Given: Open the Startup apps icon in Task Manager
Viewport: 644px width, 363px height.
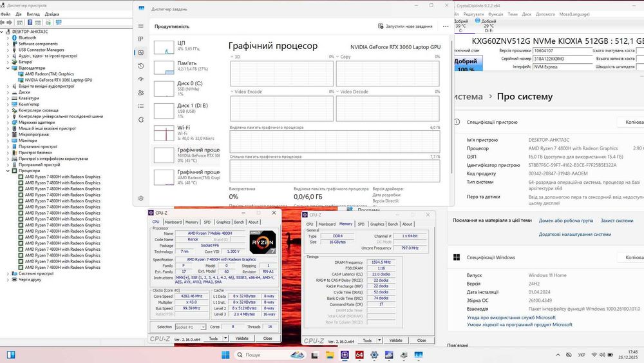Looking at the screenshot, I should pos(141,79).
